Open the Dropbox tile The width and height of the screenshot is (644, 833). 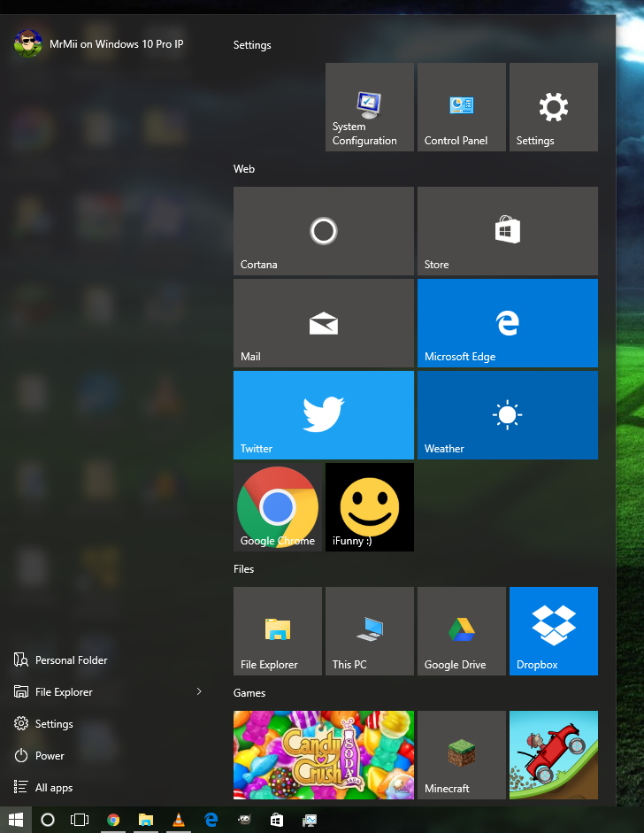553,630
